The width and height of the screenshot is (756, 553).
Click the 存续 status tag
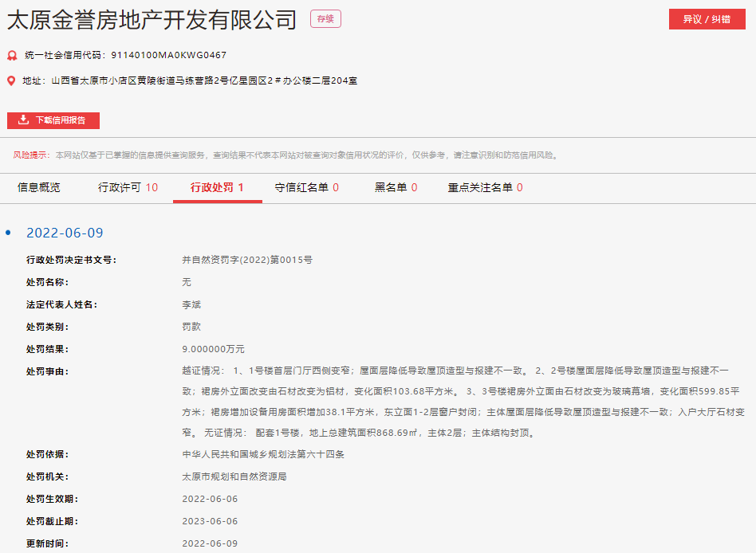coord(325,19)
